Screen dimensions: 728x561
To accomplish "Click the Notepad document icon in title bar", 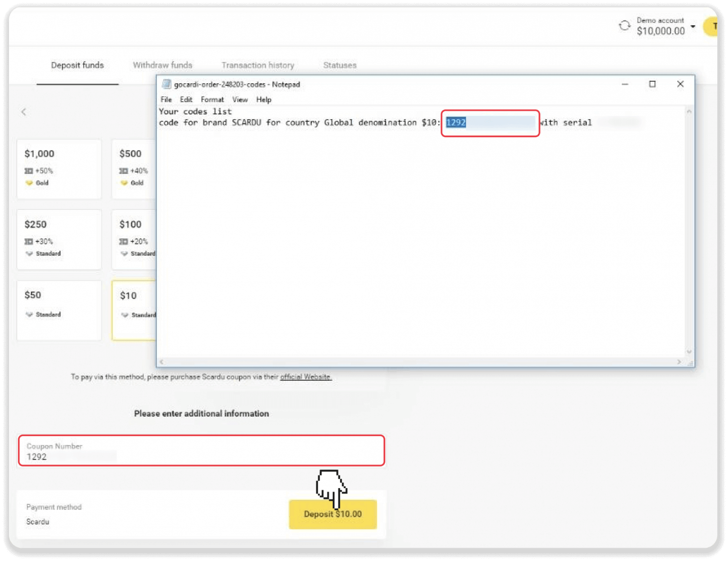I will pos(166,84).
